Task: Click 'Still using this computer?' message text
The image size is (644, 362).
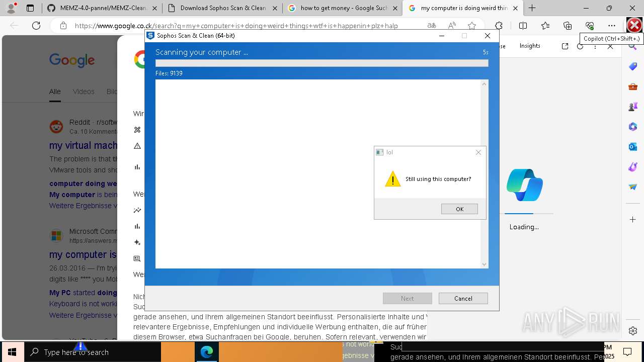Action: pos(438,179)
